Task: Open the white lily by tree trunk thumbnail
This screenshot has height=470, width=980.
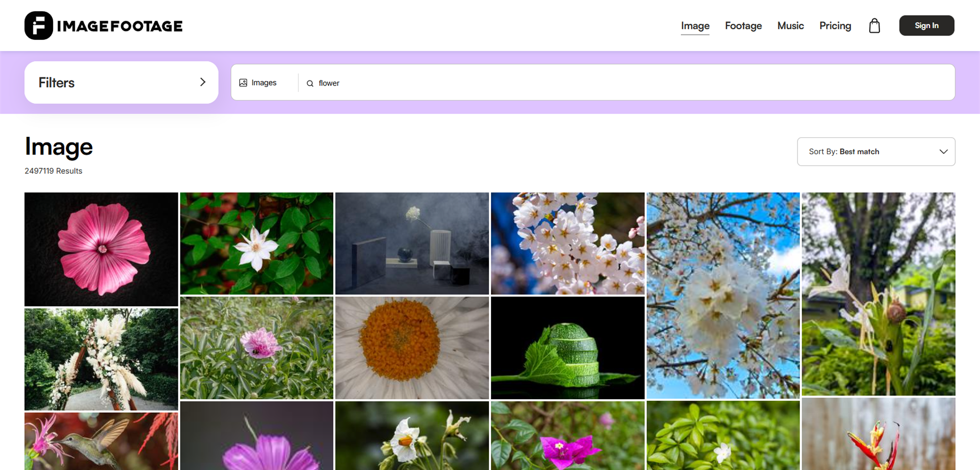Action: [x=878, y=294]
